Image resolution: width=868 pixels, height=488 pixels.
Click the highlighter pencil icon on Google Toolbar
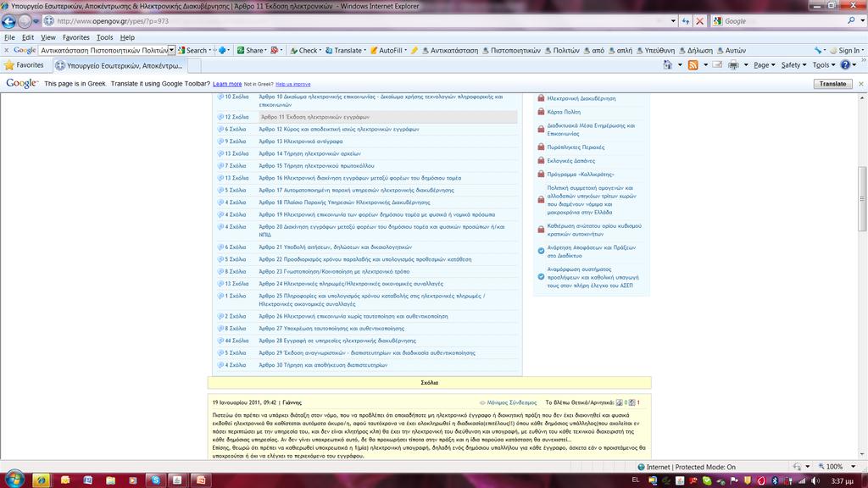[414, 50]
